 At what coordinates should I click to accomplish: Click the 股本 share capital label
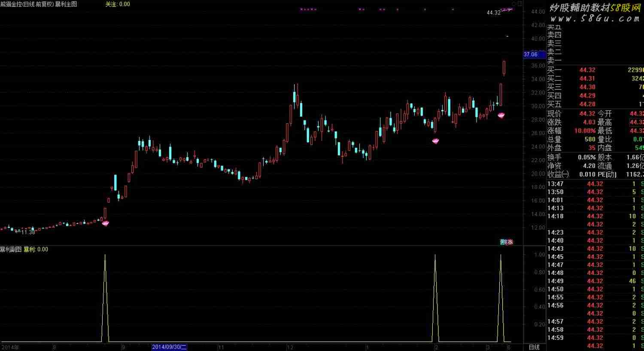605,158
